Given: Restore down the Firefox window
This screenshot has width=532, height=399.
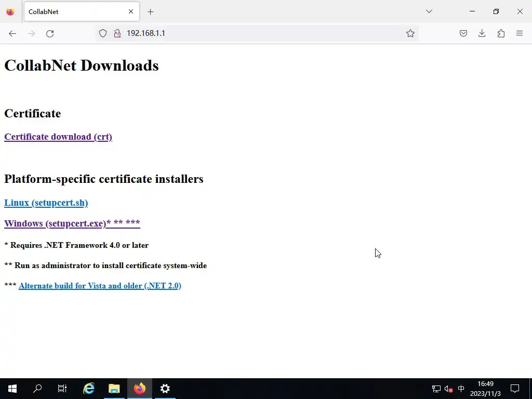Looking at the screenshot, I should [x=496, y=11].
